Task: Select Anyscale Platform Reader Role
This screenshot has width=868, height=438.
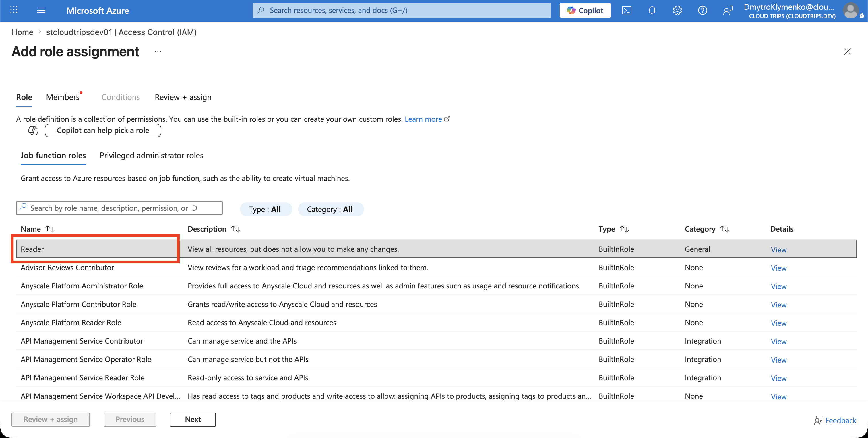Action: tap(436, 322)
